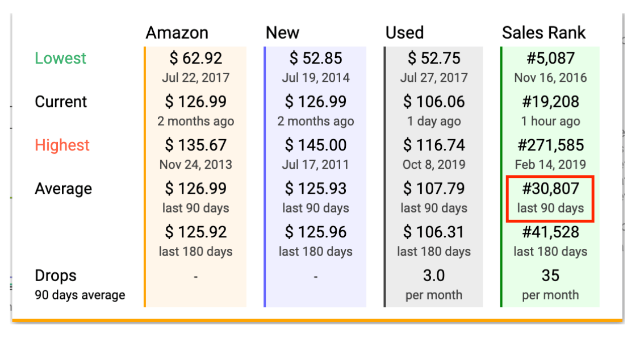The width and height of the screenshot is (644, 342).
Task: Click the lowest sales rank #5,087
Action: [550, 59]
